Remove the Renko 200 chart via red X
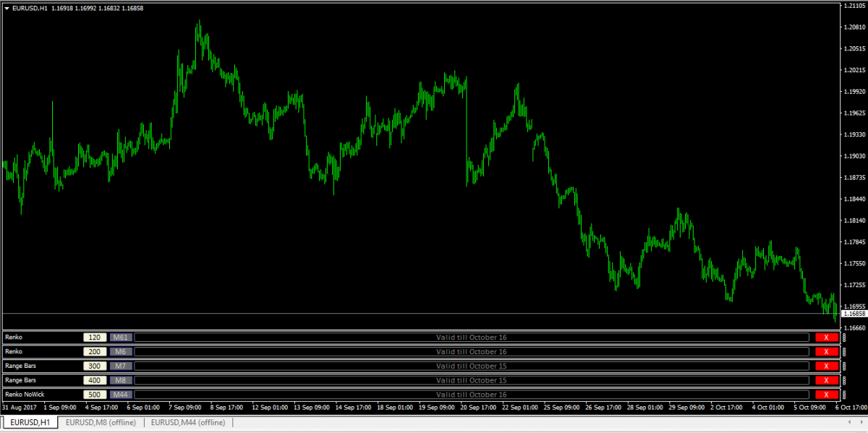This screenshot has height=433, width=868. point(825,351)
